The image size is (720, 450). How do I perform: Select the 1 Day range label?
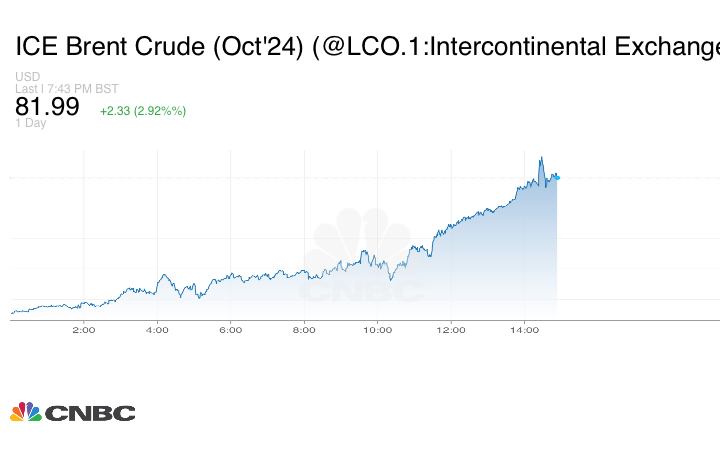pyautogui.click(x=30, y=124)
